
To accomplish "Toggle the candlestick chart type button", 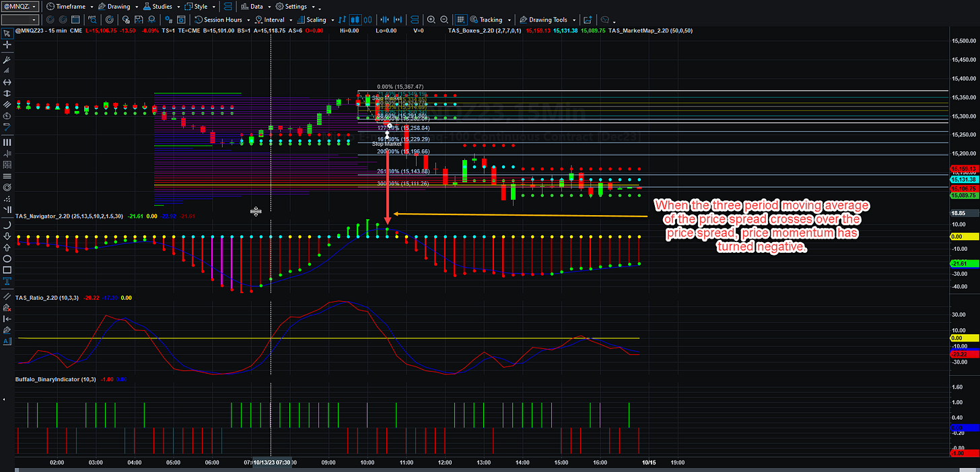I will pyautogui.click(x=355, y=19).
